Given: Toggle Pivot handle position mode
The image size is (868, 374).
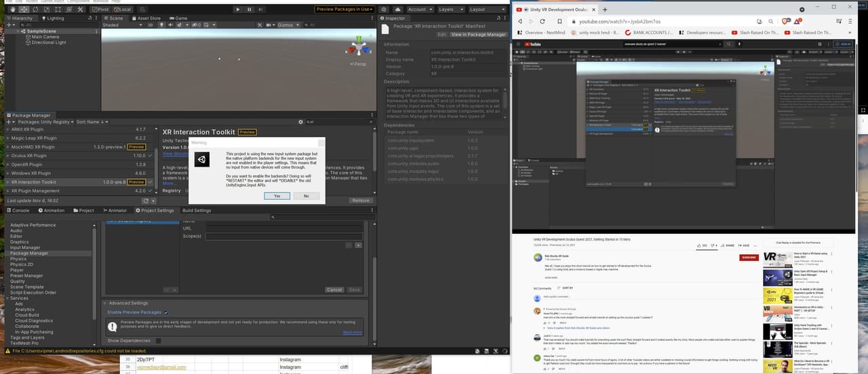Looking at the screenshot, I should [x=100, y=9].
